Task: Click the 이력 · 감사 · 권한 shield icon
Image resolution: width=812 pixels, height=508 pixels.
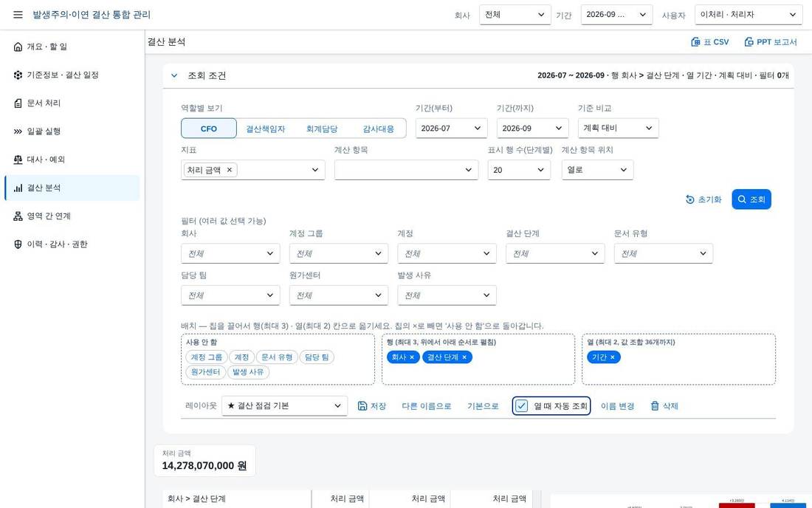Action: click(x=18, y=244)
